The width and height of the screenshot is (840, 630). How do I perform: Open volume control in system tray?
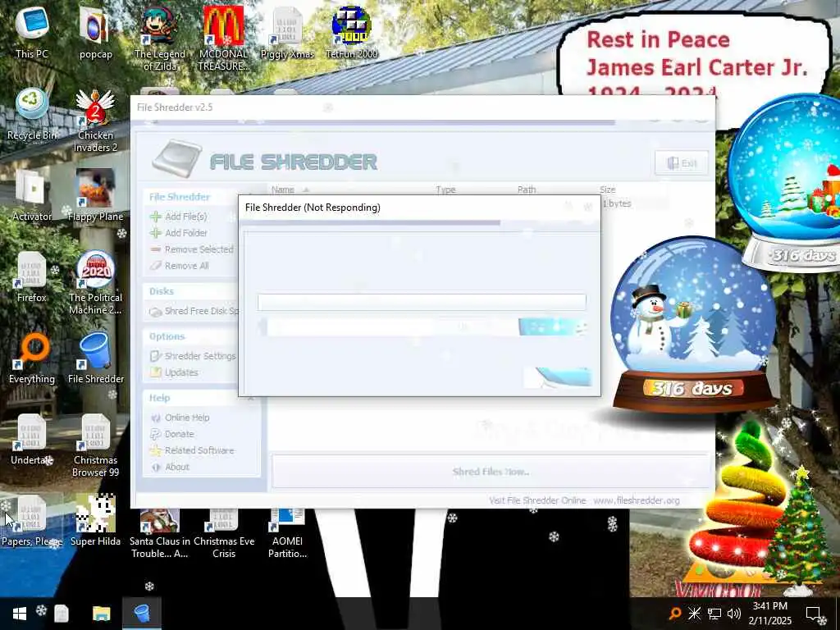pos(734,614)
